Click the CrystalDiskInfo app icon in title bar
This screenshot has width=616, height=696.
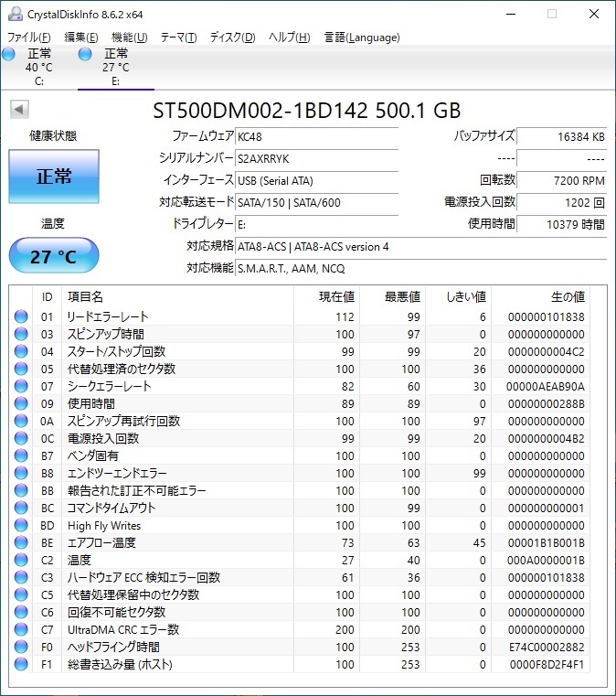[15, 15]
